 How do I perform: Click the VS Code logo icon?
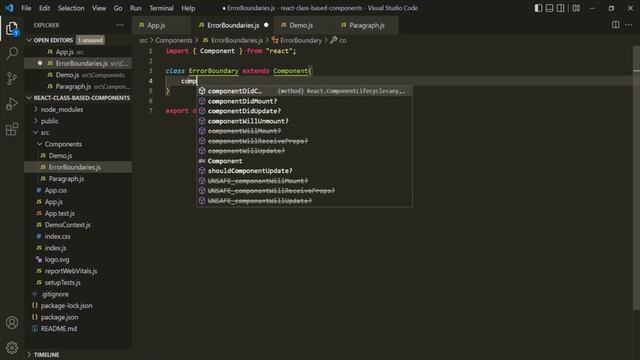tap(9, 8)
